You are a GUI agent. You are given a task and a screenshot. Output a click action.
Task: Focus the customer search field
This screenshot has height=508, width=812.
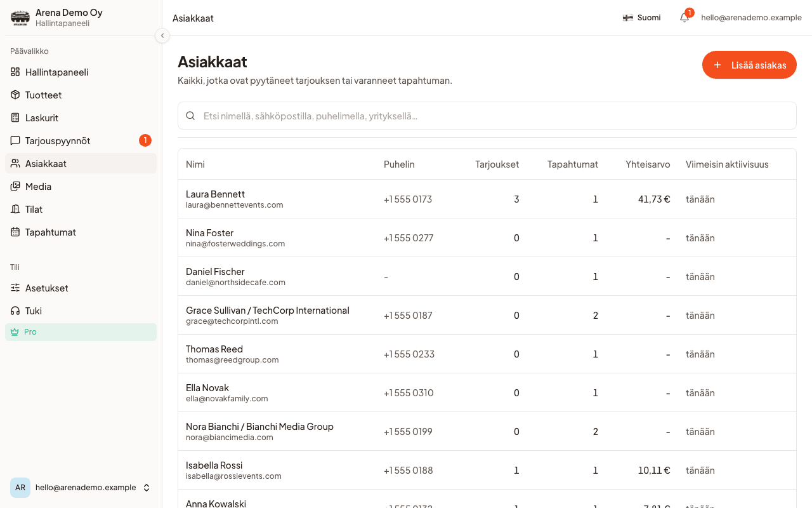tap(487, 116)
